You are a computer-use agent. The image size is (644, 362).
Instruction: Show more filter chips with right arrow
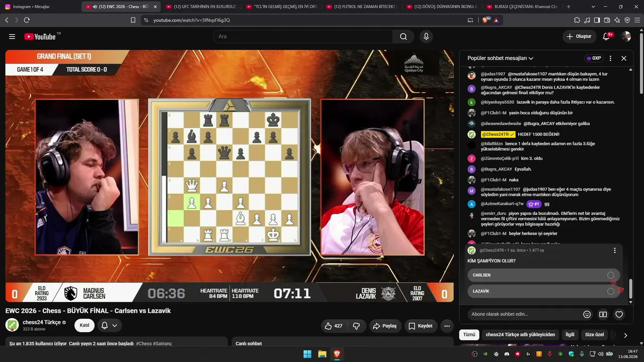pyautogui.click(x=625, y=335)
